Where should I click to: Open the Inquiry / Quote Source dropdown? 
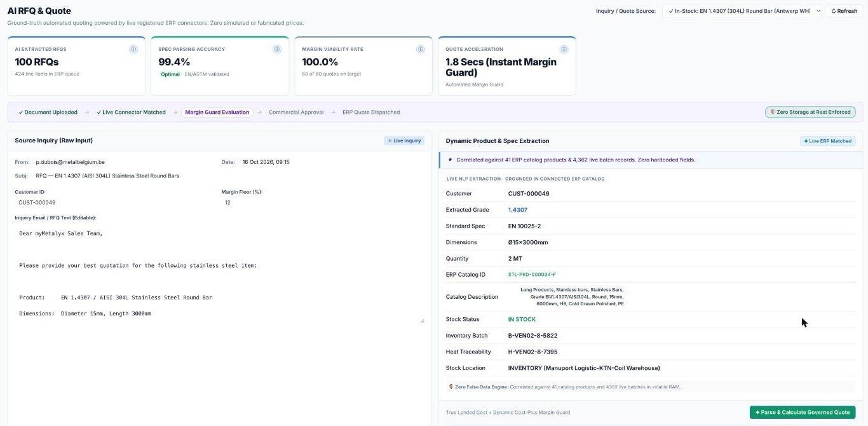742,11
